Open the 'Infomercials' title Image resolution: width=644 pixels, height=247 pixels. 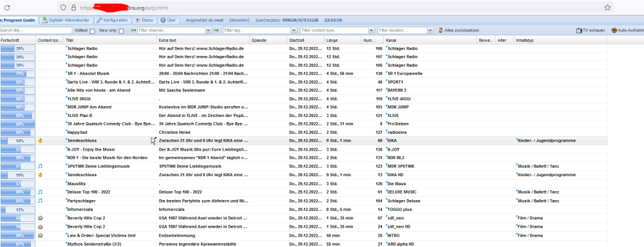point(80,209)
